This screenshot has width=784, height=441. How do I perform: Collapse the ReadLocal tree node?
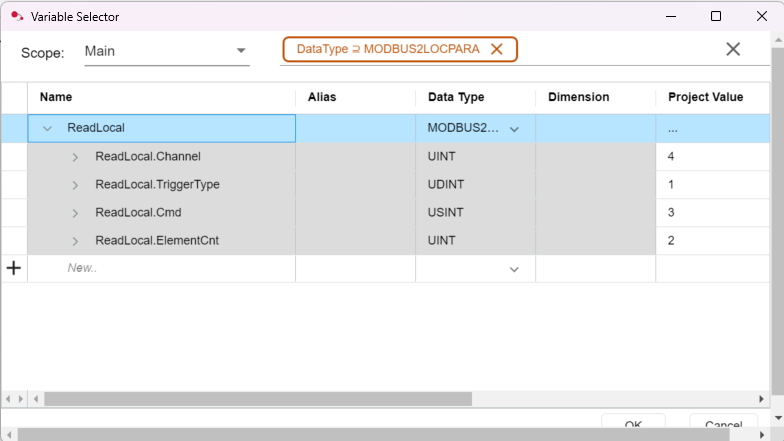pyautogui.click(x=47, y=128)
